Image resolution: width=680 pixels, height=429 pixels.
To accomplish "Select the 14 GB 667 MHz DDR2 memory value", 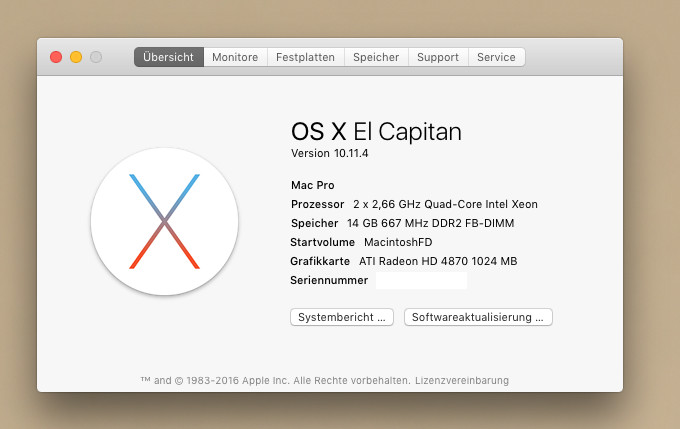I will [x=431, y=223].
